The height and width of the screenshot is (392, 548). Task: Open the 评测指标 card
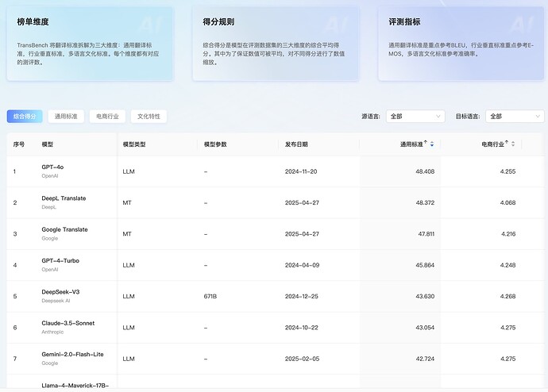tap(461, 44)
